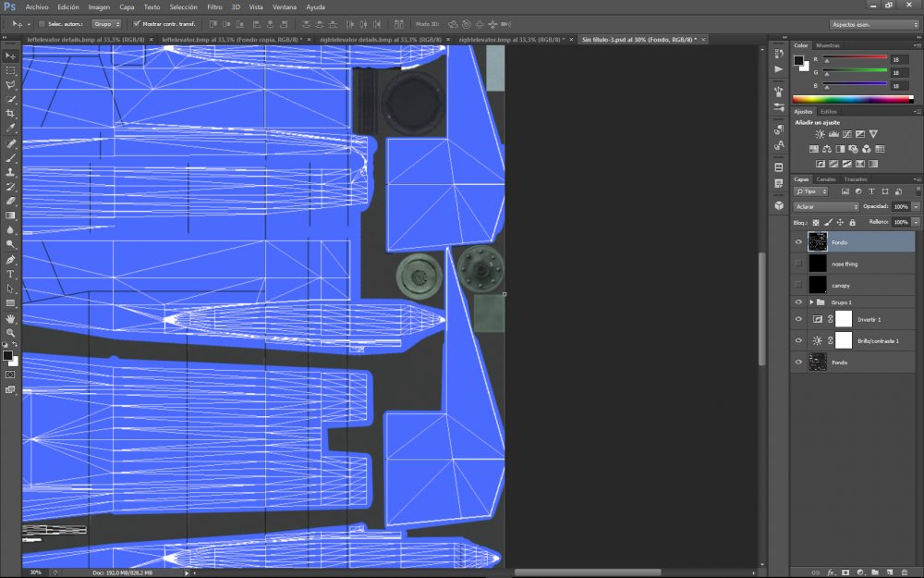Click the Opacidad value field

(x=900, y=206)
